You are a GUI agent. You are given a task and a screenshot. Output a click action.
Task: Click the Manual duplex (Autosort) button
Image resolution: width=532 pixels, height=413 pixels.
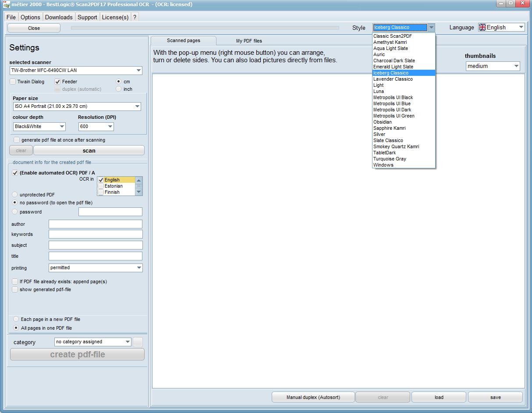[x=313, y=397]
